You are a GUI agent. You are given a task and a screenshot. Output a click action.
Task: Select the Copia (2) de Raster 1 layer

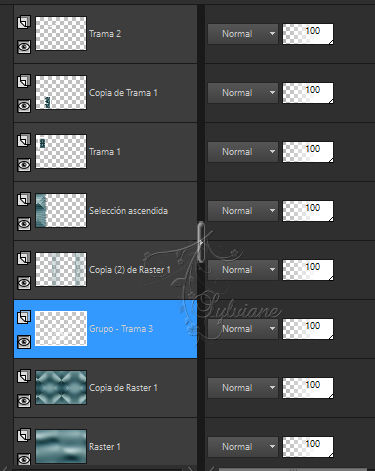pyautogui.click(x=105, y=270)
